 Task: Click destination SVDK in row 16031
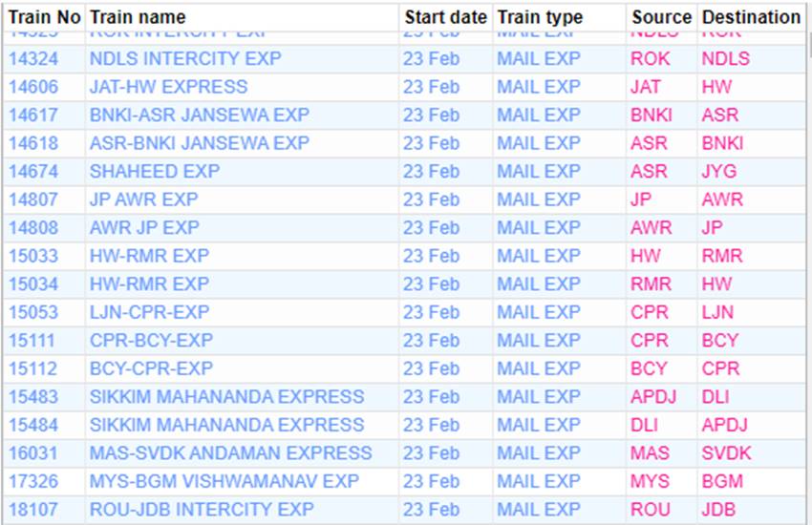click(x=726, y=453)
